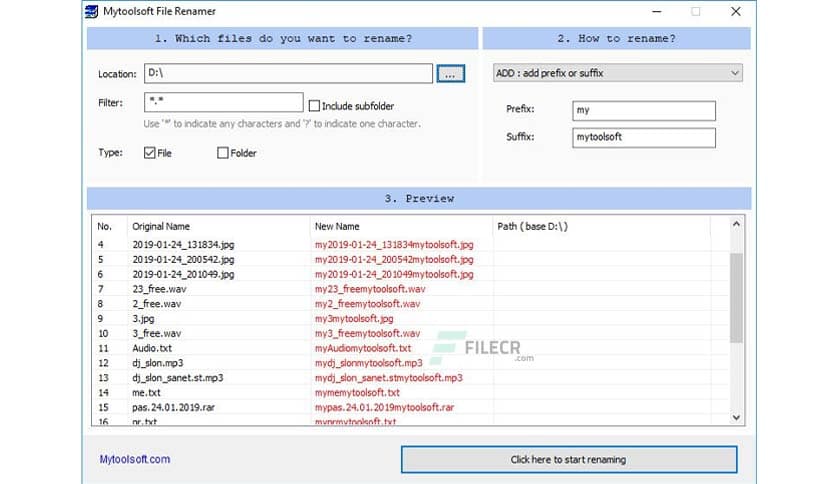
Task: Click new name mydj_slonmytoolsoft.mp3
Action: (368, 363)
